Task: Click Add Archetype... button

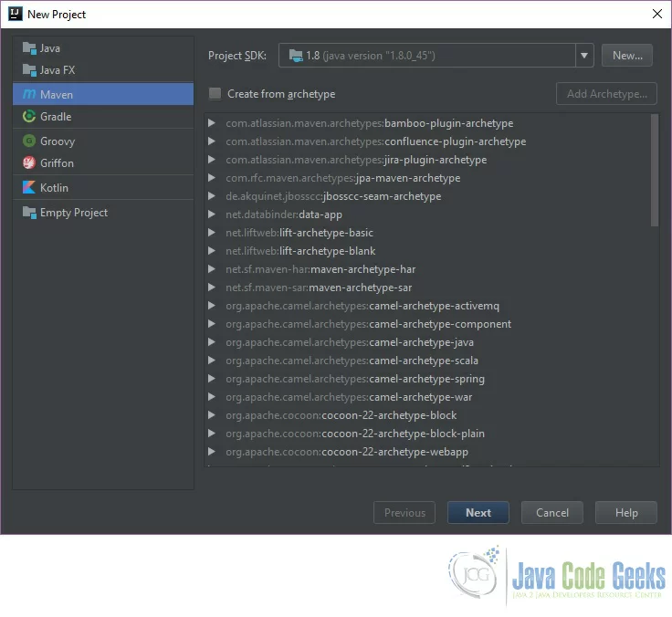Action: pos(606,93)
